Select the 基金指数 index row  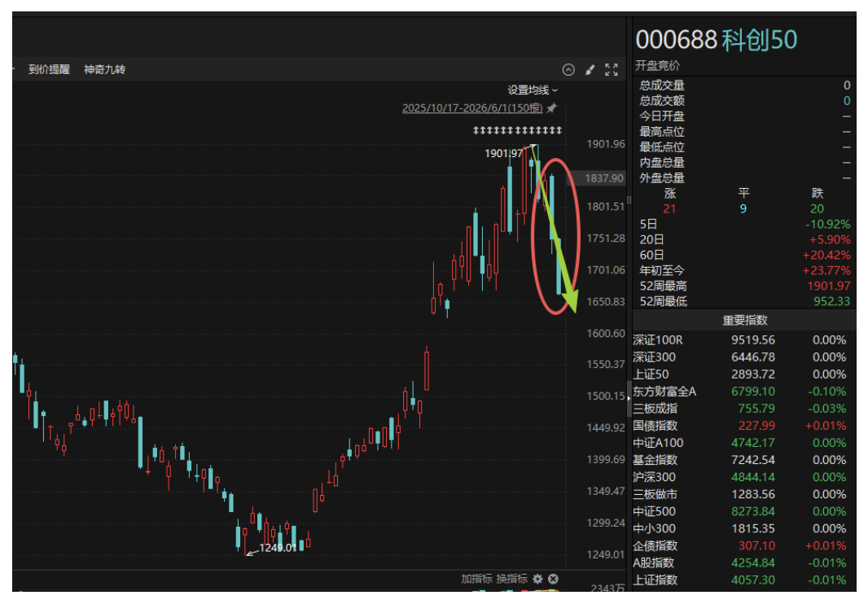pyautogui.click(x=744, y=460)
